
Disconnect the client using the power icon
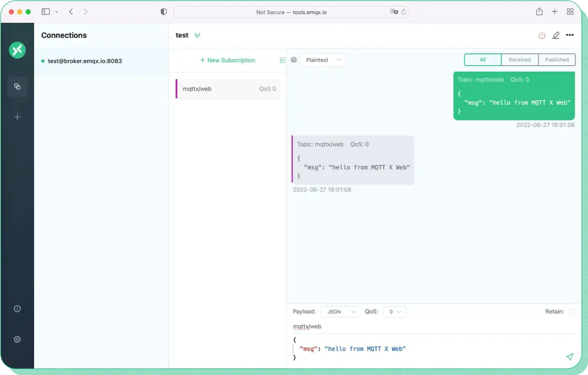click(x=542, y=35)
